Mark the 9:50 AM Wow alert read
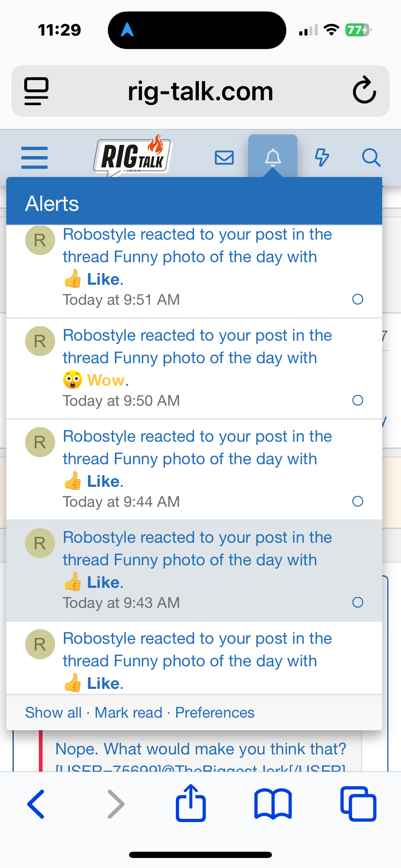 pyautogui.click(x=358, y=400)
